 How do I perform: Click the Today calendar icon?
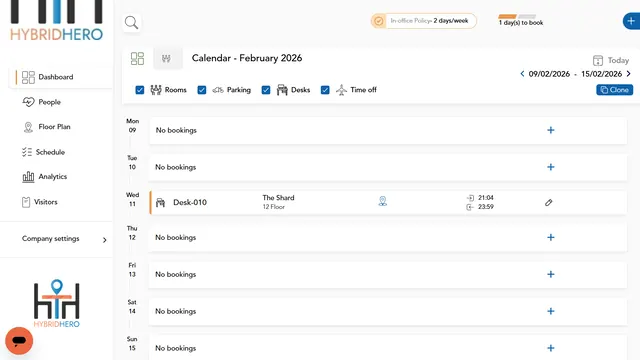point(598,60)
